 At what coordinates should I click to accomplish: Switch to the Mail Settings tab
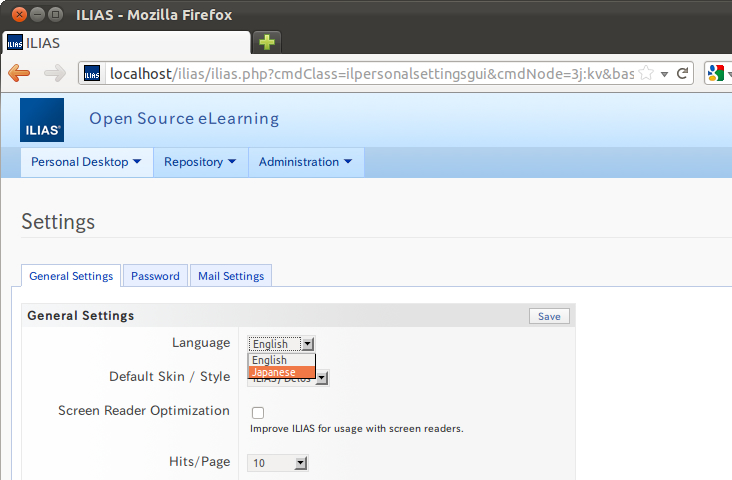[x=231, y=276]
